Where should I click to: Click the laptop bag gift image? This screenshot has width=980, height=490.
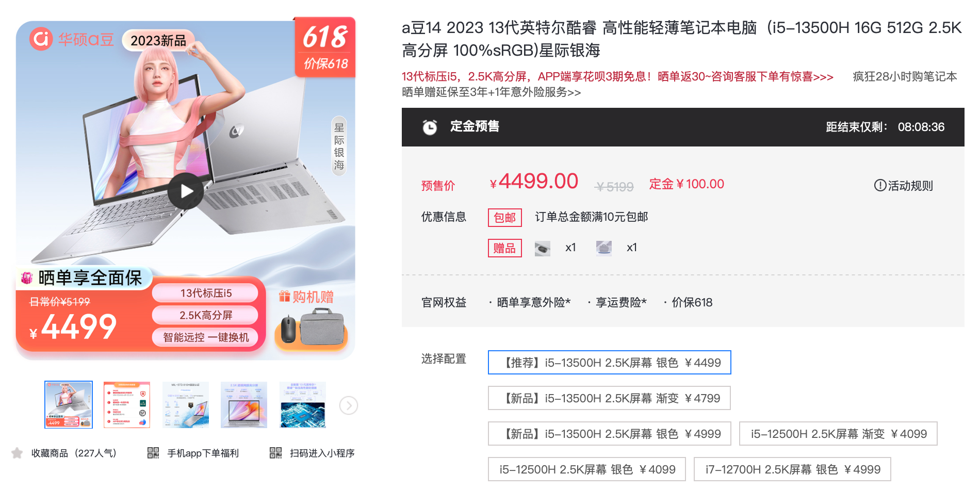click(x=603, y=248)
